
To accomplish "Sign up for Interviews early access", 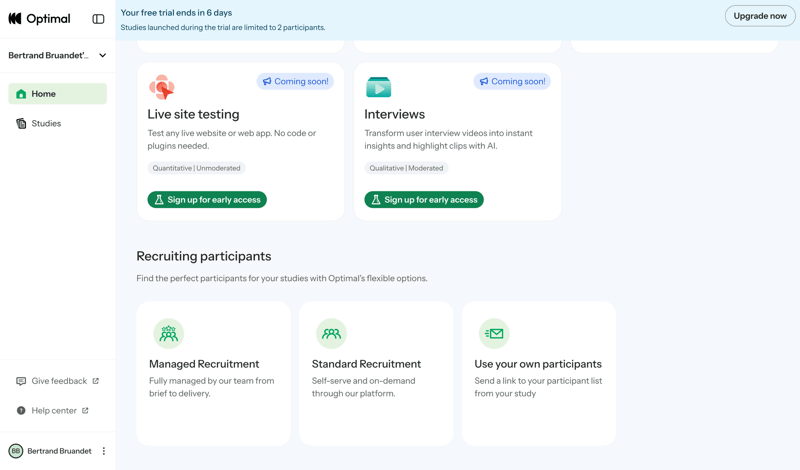I will (424, 200).
